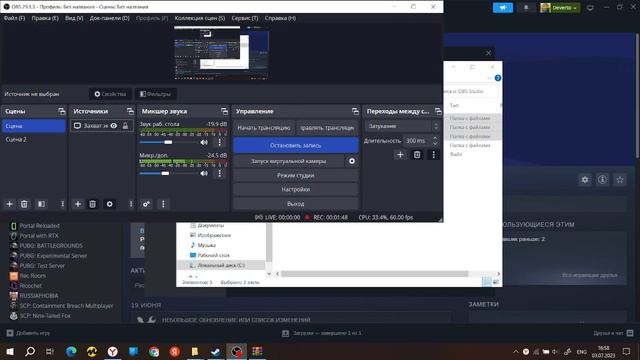Click Режим студии button
Screen dimensions: 640x360
coord(296,175)
